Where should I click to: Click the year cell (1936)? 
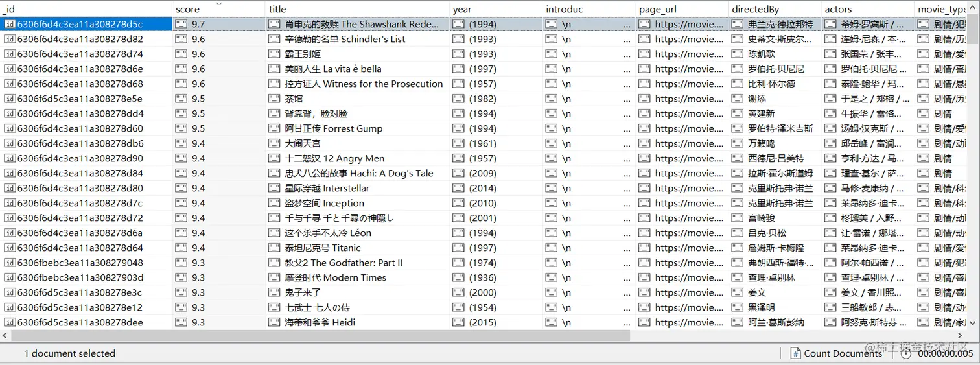click(496, 277)
